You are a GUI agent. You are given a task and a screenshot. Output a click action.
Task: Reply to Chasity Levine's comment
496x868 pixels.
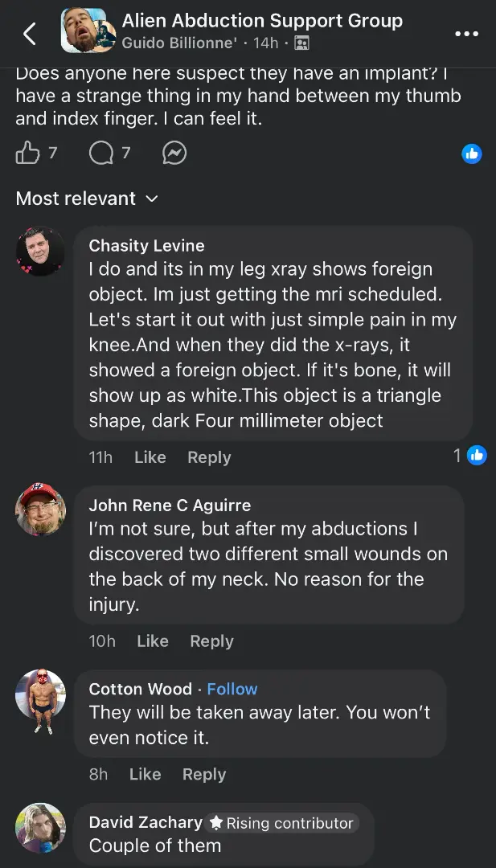[x=209, y=457]
